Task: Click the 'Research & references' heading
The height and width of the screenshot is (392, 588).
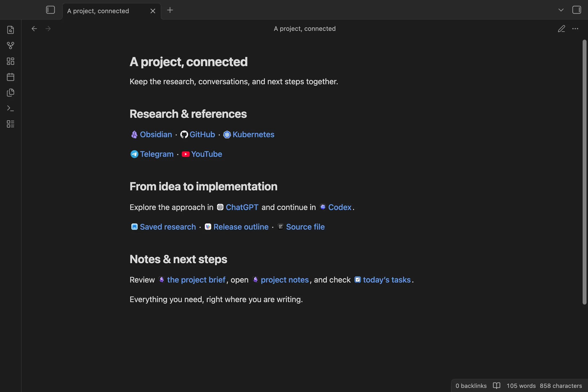Action: pos(188,114)
